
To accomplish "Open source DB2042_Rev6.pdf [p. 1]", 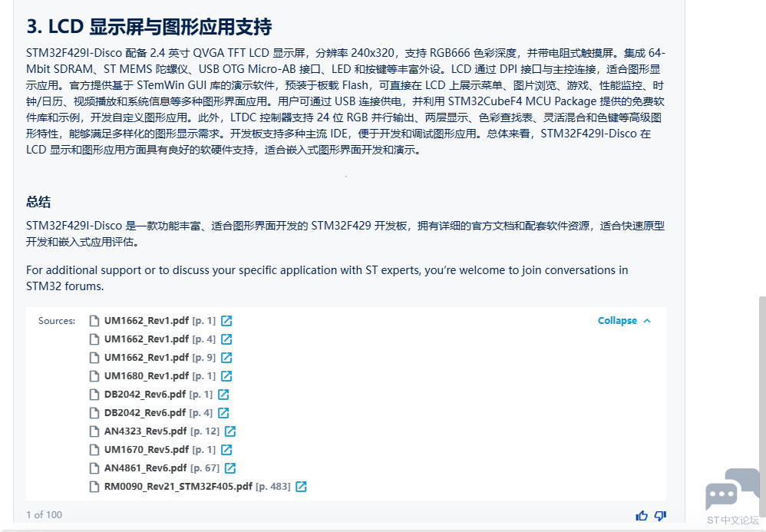I will click(158, 395).
